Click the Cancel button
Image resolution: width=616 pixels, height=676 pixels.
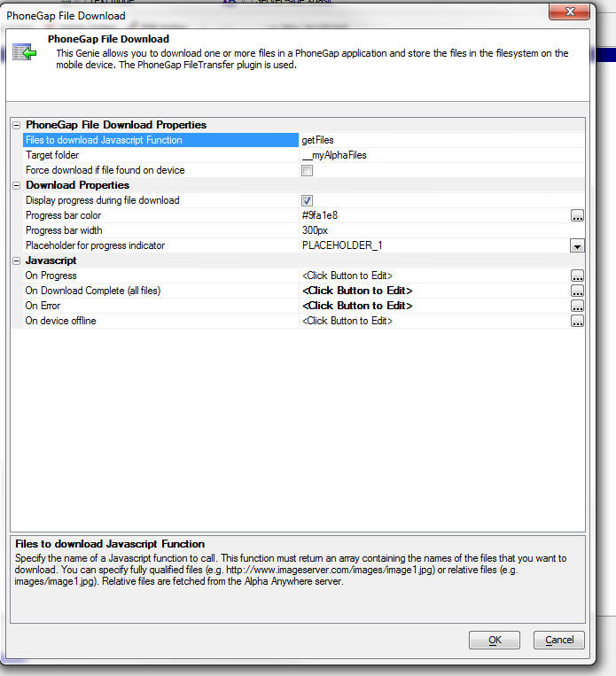(559, 640)
